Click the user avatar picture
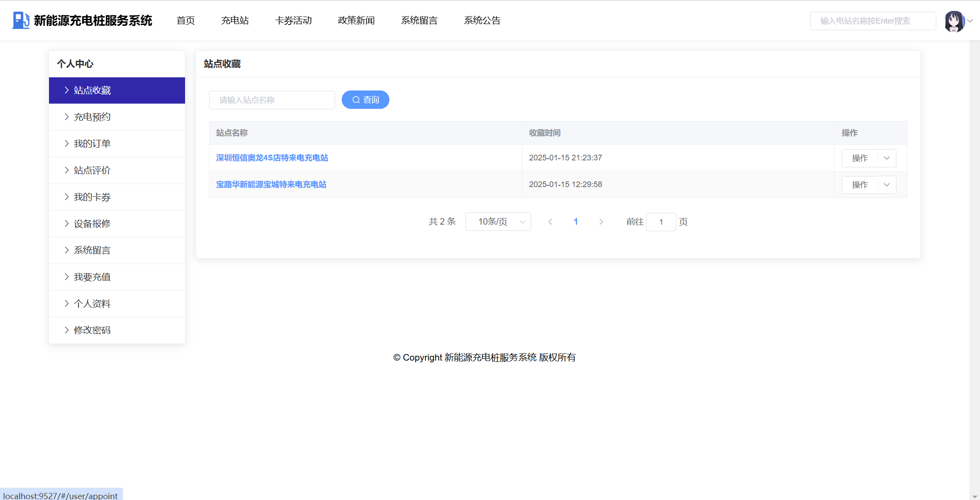The image size is (980, 500). [954, 21]
